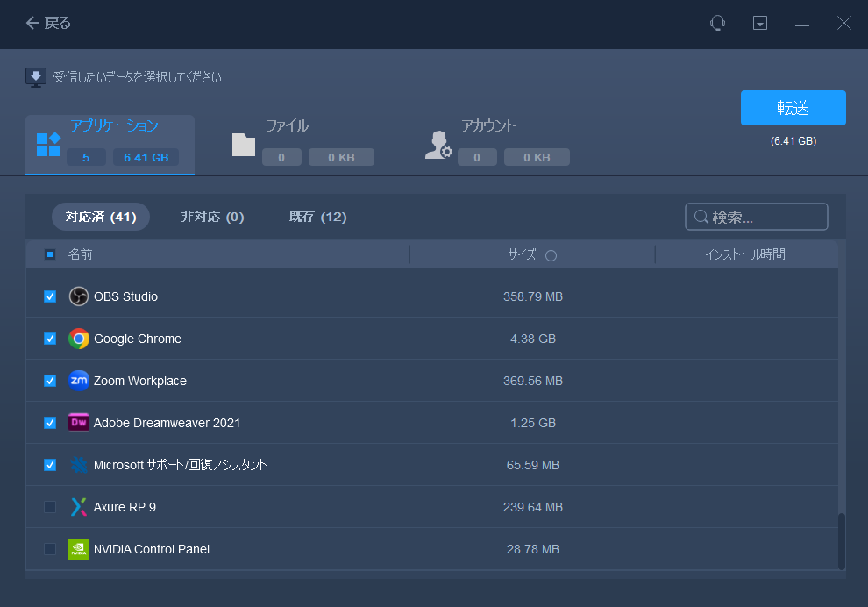
Task: Click the 358.79 MB size value
Action: (533, 296)
